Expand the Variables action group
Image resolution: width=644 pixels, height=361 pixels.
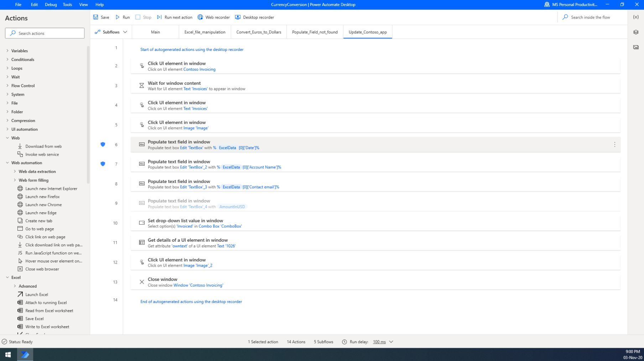coord(7,51)
